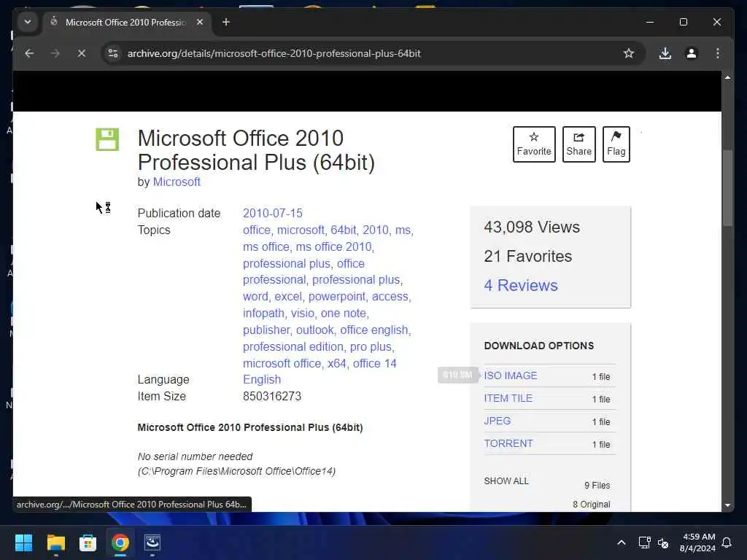The width and height of the screenshot is (747, 560).
Task: Click the English language link
Action: click(262, 379)
